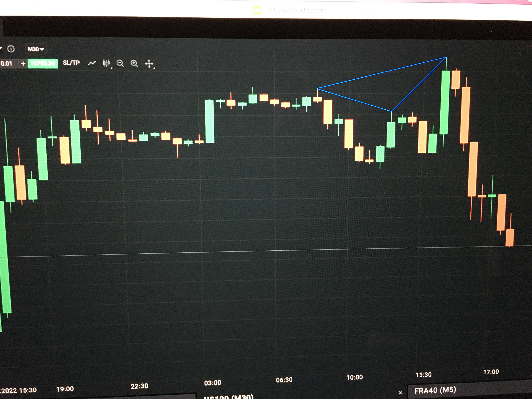Click the blue triangle drawing's top vertex

point(446,57)
